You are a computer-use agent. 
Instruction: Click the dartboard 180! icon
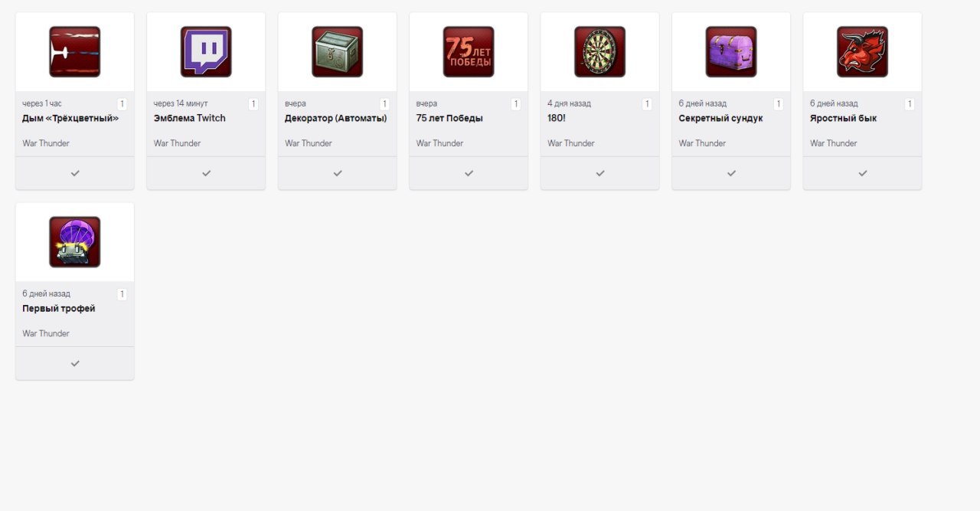point(600,52)
